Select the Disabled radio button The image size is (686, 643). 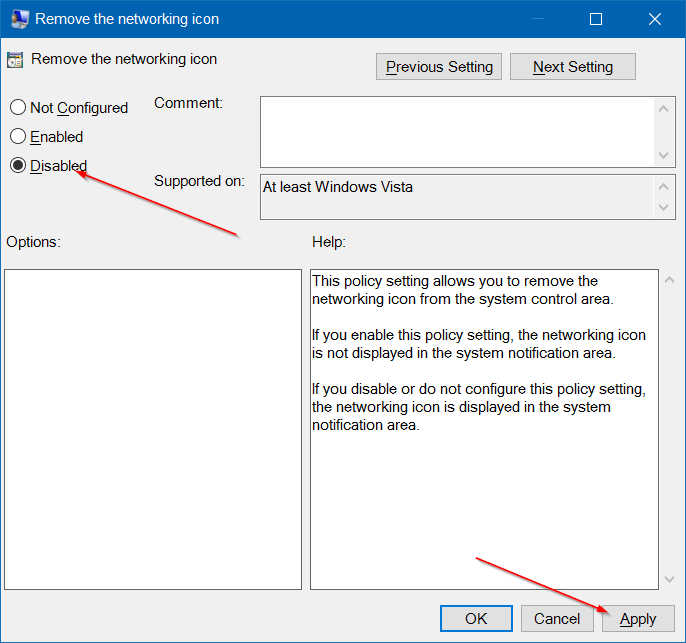tap(18, 166)
